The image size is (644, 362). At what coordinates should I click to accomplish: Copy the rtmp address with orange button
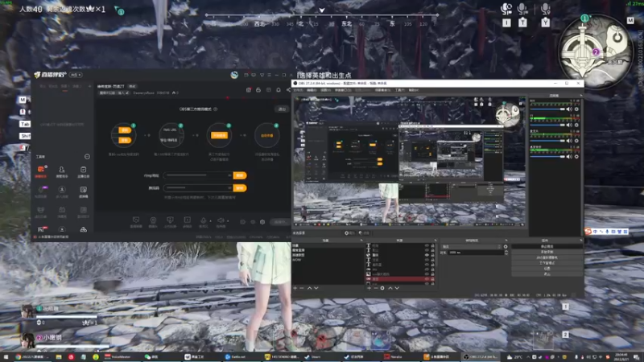point(240,175)
